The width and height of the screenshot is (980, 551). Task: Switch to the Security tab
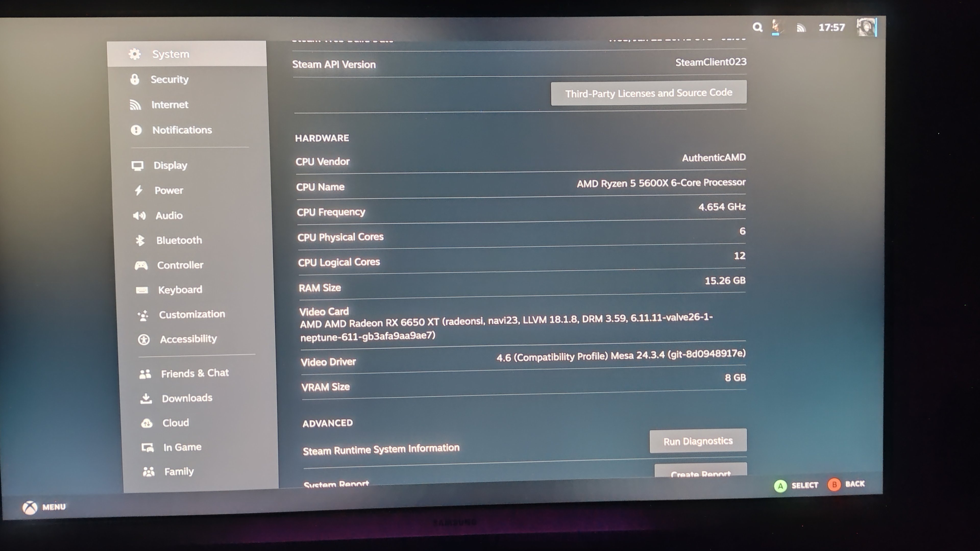[x=169, y=80]
